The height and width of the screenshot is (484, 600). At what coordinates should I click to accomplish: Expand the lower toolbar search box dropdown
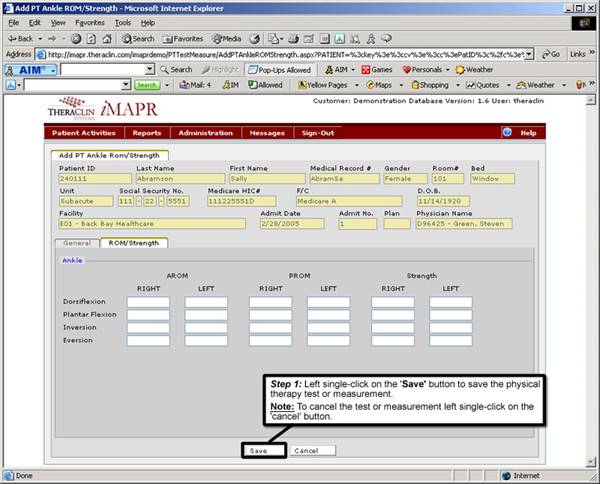coord(126,85)
